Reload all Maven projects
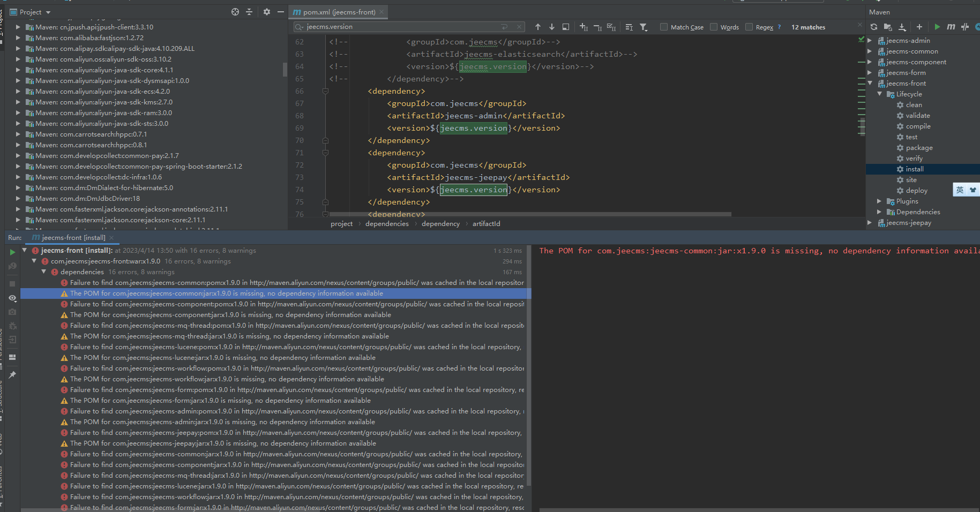This screenshot has height=512, width=980. coord(874,27)
